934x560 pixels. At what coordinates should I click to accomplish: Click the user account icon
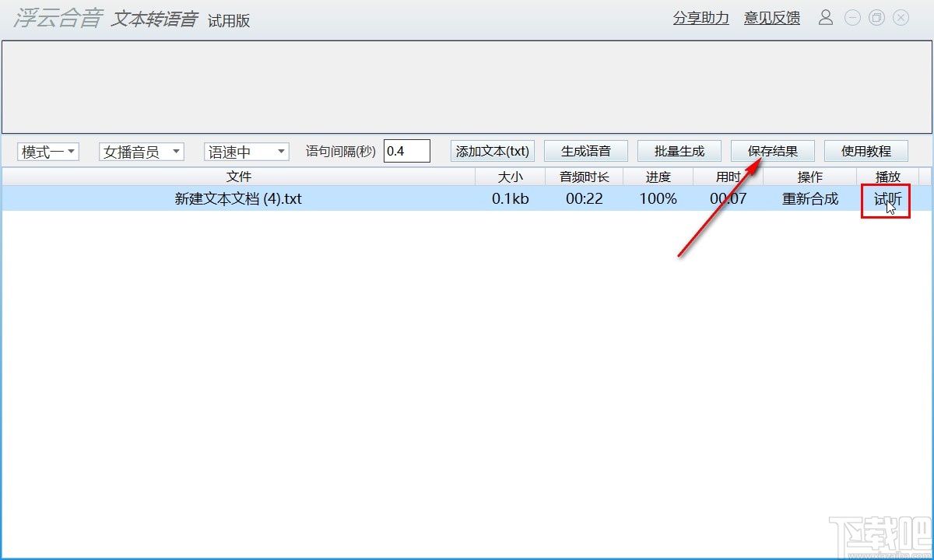point(826,17)
